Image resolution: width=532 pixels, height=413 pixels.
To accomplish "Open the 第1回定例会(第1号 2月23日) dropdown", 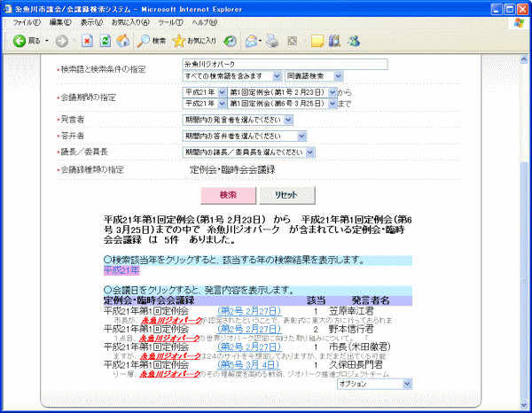I will (282, 92).
